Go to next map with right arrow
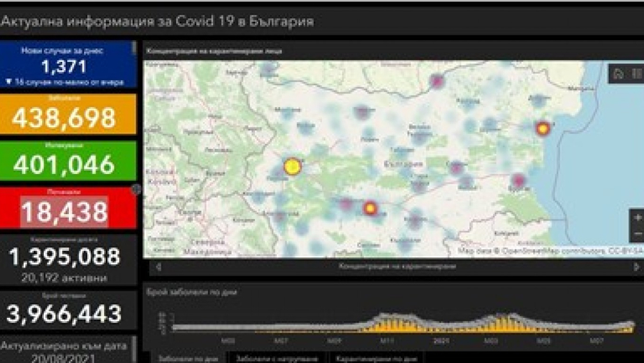Image resolution: width=644 pixels, height=363 pixels. tap(636, 267)
